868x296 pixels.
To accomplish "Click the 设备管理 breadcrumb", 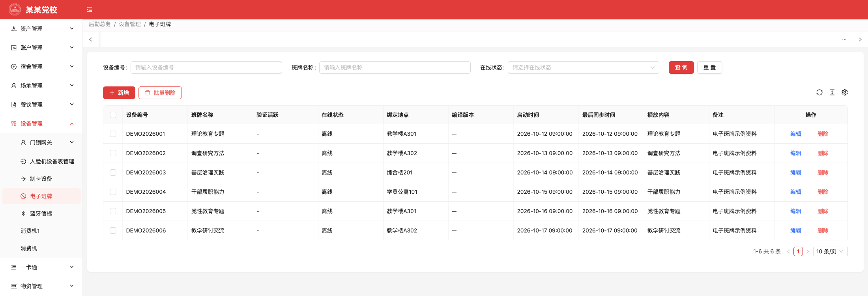I will (130, 24).
